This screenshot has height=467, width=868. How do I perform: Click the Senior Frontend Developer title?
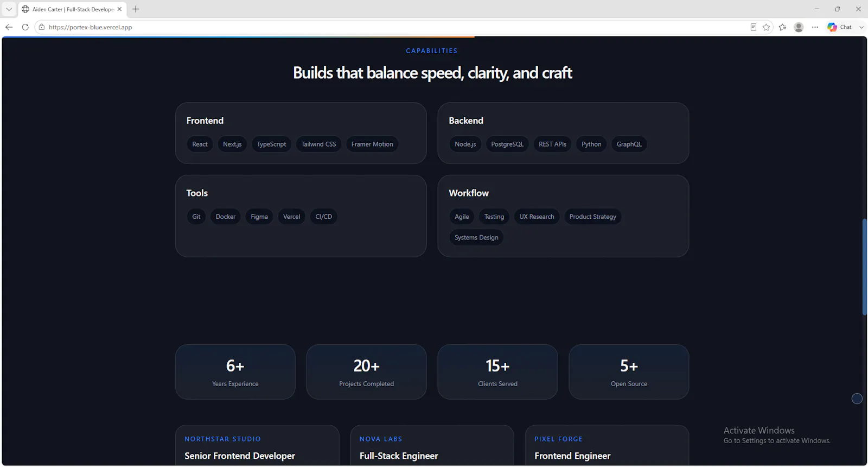tap(240, 456)
